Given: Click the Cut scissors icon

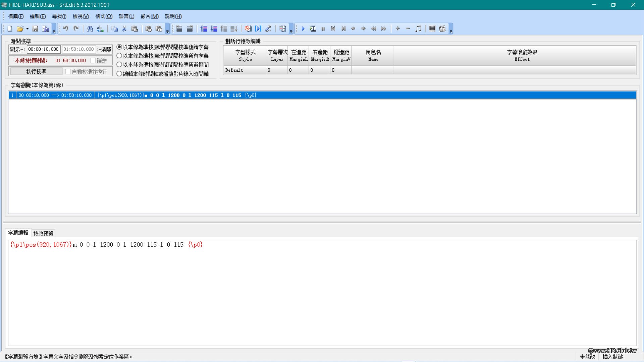Looking at the screenshot, I should tap(124, 29).
